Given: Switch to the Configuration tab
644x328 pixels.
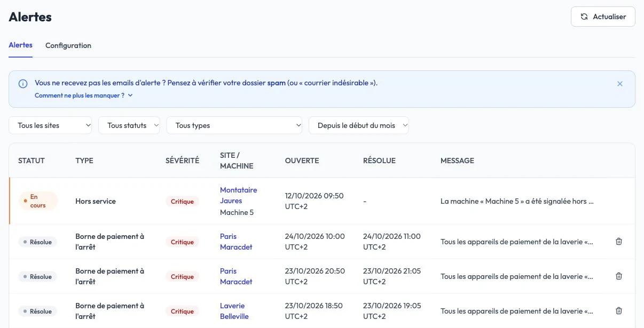Looking at the screenshot, I should click(x=68, y=45).
